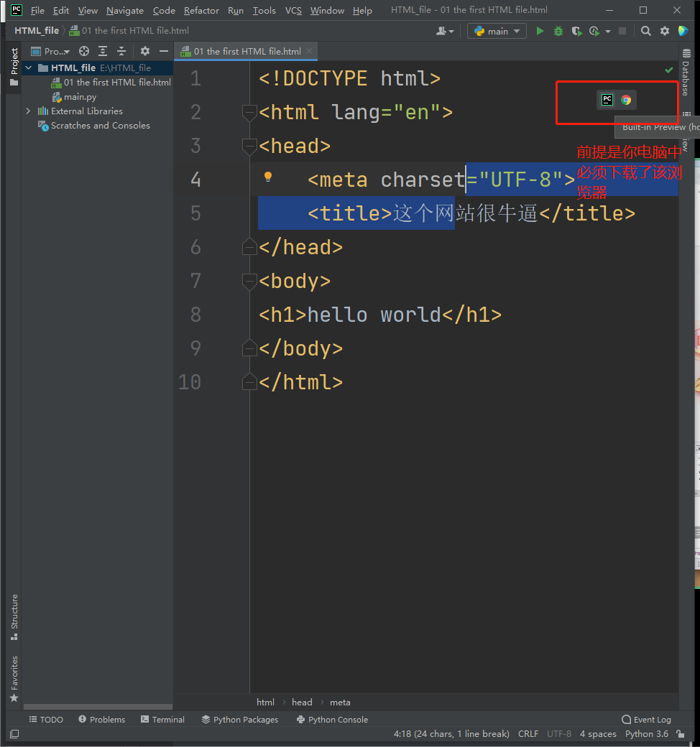Toggle the Project side tool window

coord(14,66)
